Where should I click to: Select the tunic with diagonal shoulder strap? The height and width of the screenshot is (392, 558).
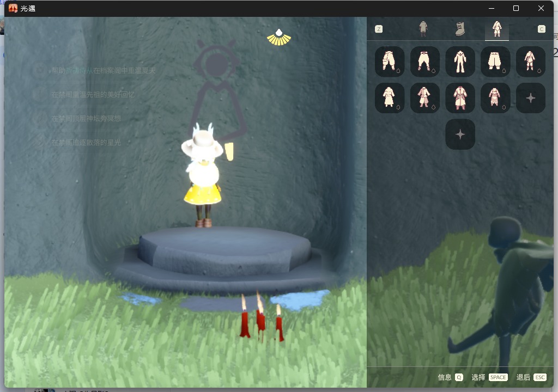click(530, 61)
